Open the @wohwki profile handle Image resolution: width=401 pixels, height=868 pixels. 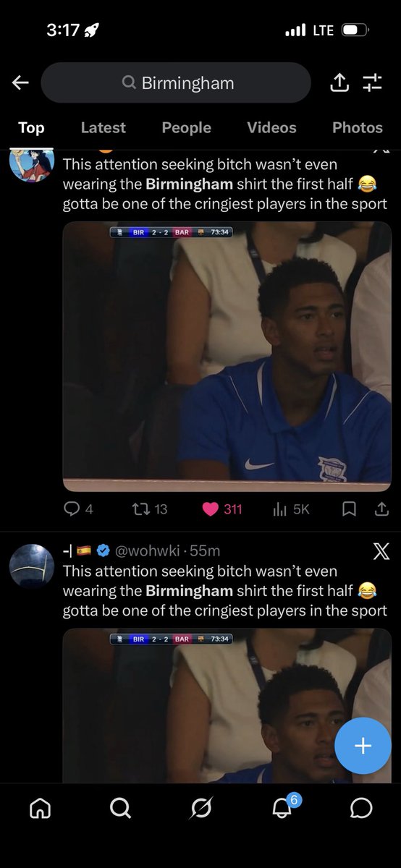[x=147, y=550]
